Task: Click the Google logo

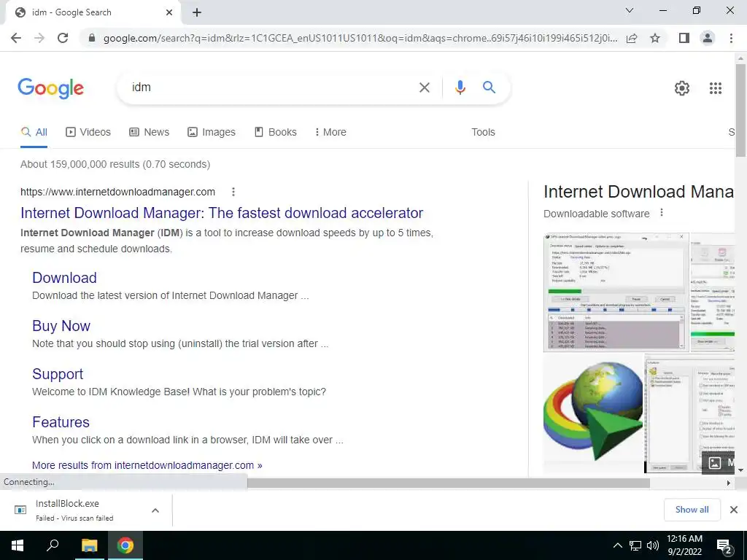Action: [51, 88]
